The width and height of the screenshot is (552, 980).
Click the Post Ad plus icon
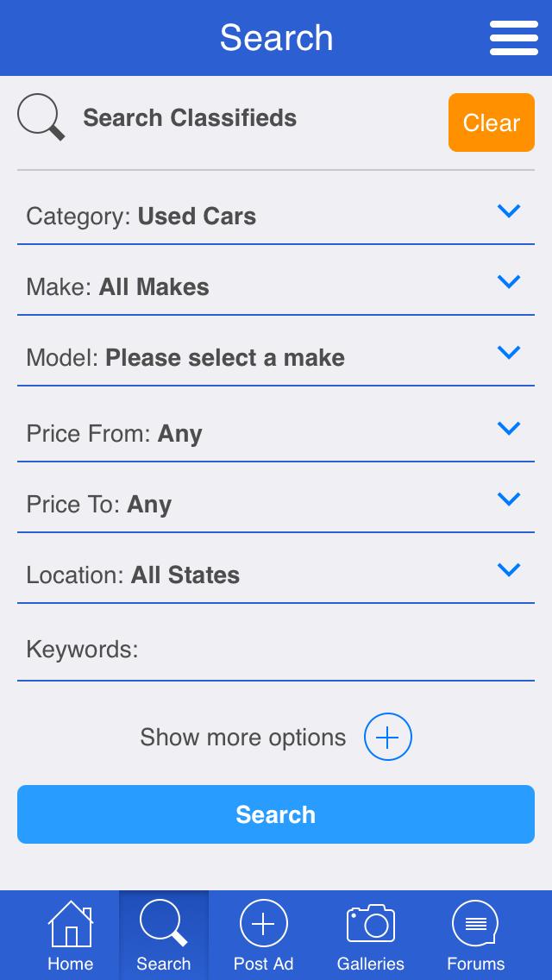coord(263,923)
